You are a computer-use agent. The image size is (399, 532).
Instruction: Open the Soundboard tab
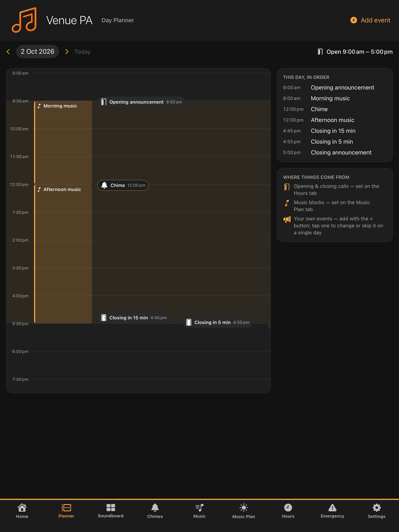coord(111,511)
